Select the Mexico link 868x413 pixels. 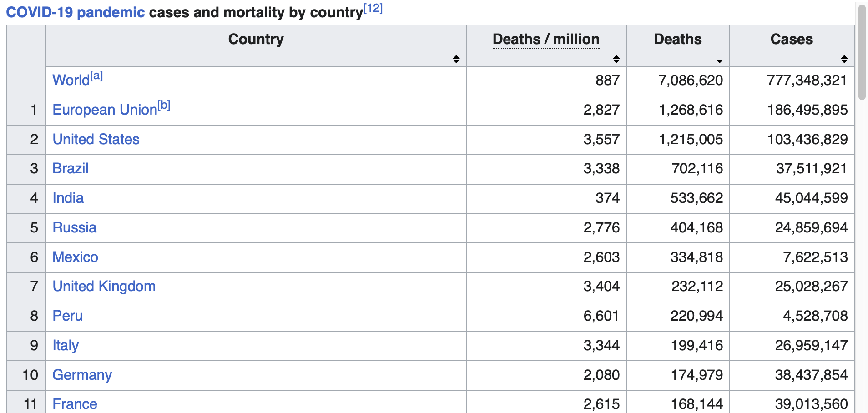click(x=76, y=257)
